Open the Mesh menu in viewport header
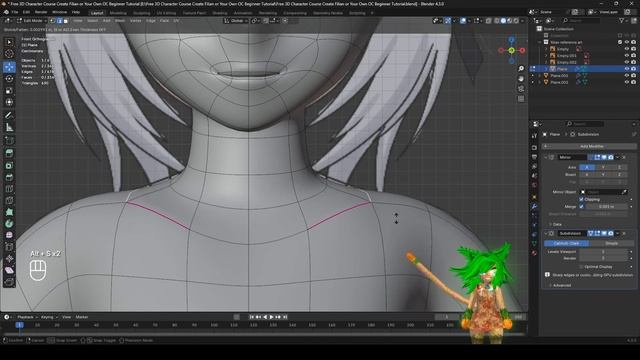The height and width of the screenshot is (360, 640). 120,20
